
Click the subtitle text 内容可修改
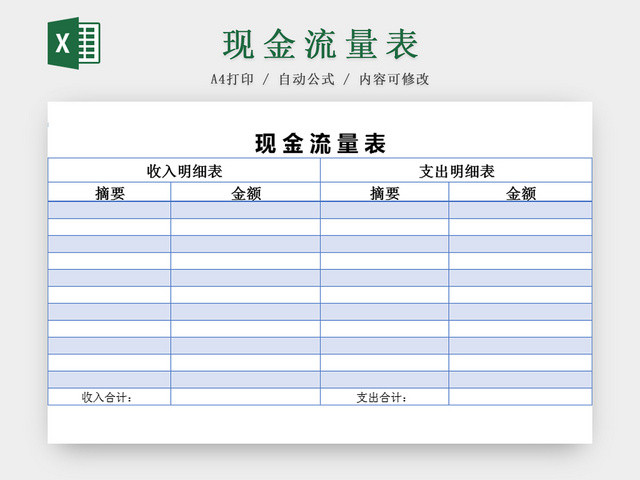394,79
